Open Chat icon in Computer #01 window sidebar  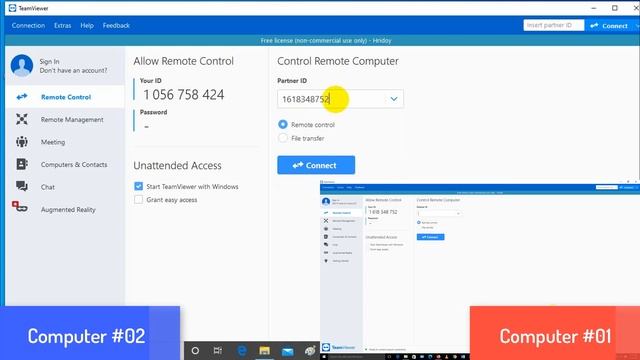click(326, 244)
